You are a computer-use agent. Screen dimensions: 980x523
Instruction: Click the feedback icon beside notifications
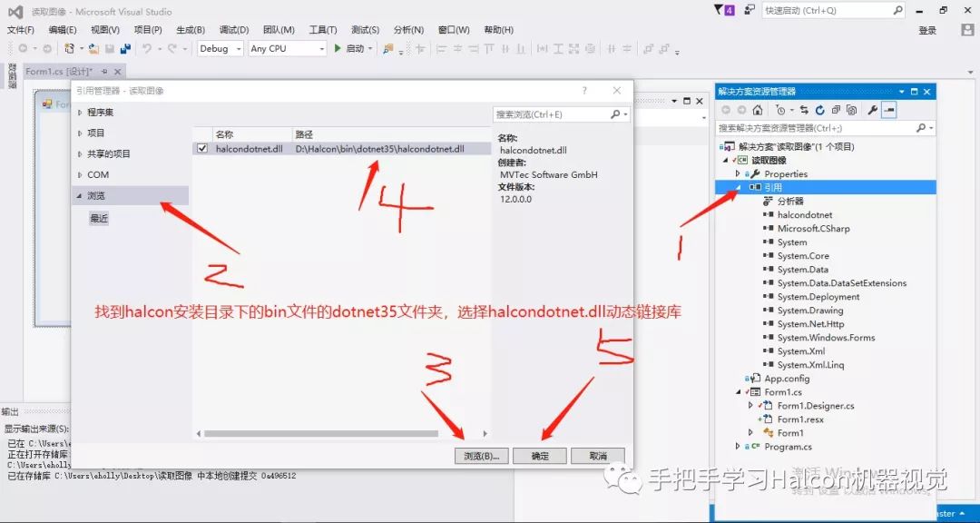coord(750,10)
